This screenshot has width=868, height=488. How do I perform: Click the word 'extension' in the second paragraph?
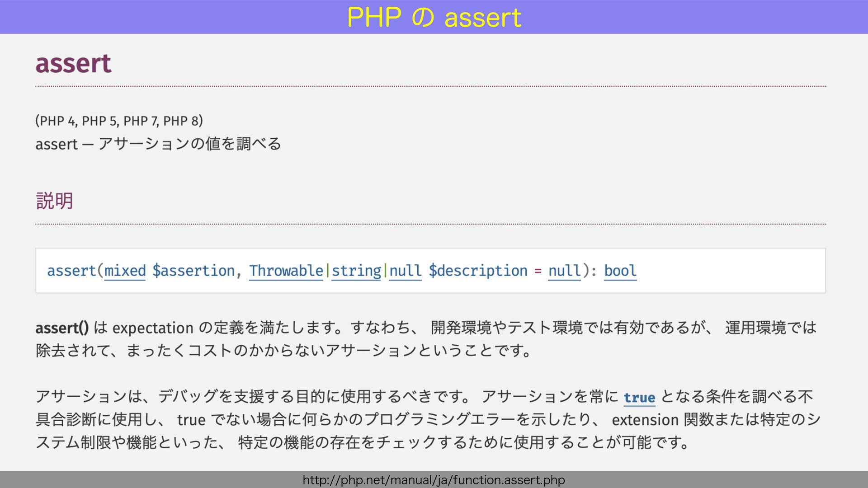click(x=645, y=420)
